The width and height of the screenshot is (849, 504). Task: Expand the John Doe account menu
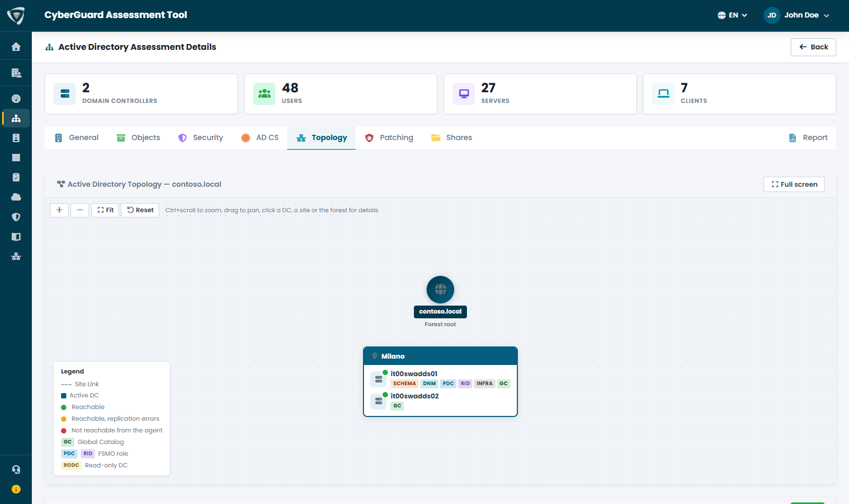pyautogui.click(x=796, y=15)
